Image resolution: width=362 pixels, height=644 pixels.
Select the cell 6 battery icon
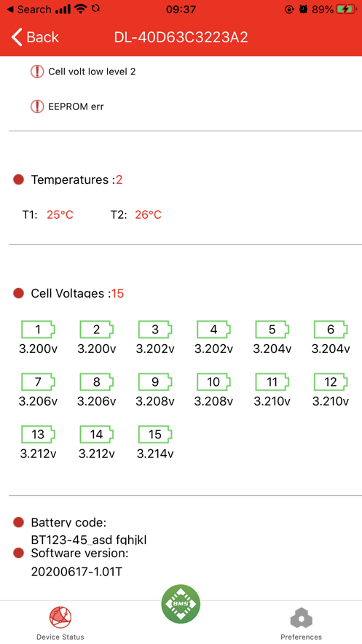331,330
